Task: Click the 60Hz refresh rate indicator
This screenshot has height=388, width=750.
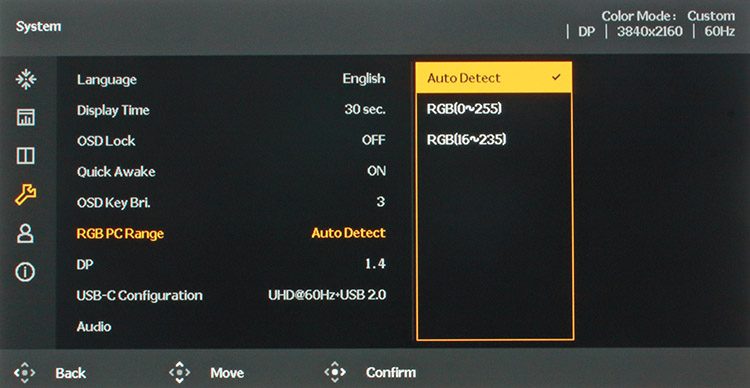Action: tap(720, 33)
